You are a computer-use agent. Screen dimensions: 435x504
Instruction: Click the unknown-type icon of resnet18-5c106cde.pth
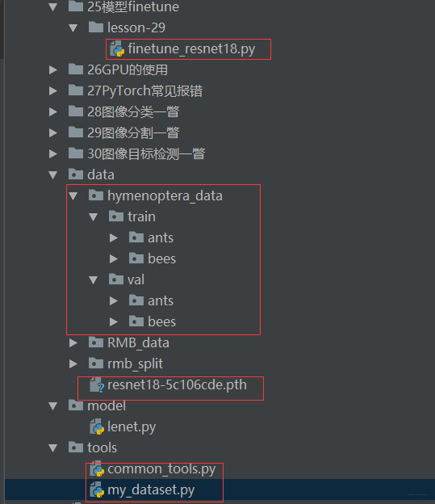(x=97, y=384)
